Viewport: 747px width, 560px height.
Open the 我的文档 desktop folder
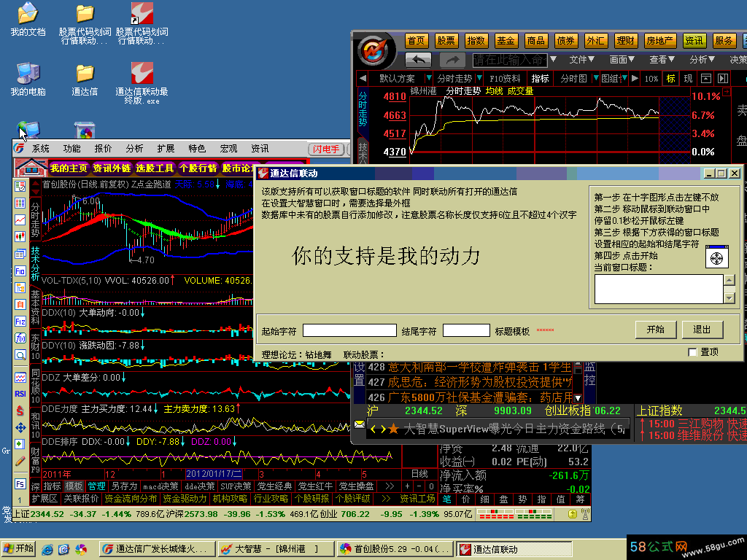[x=28, y=19]
